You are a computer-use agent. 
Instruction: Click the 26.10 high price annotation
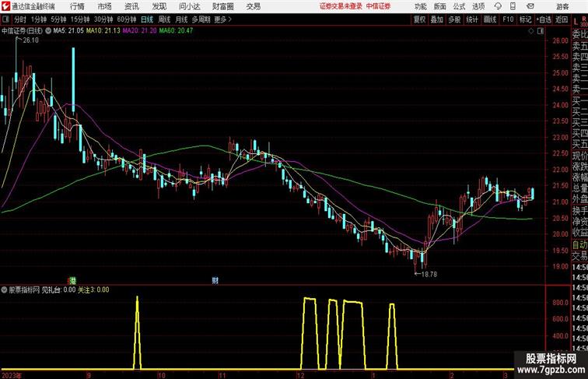[30, 40]
